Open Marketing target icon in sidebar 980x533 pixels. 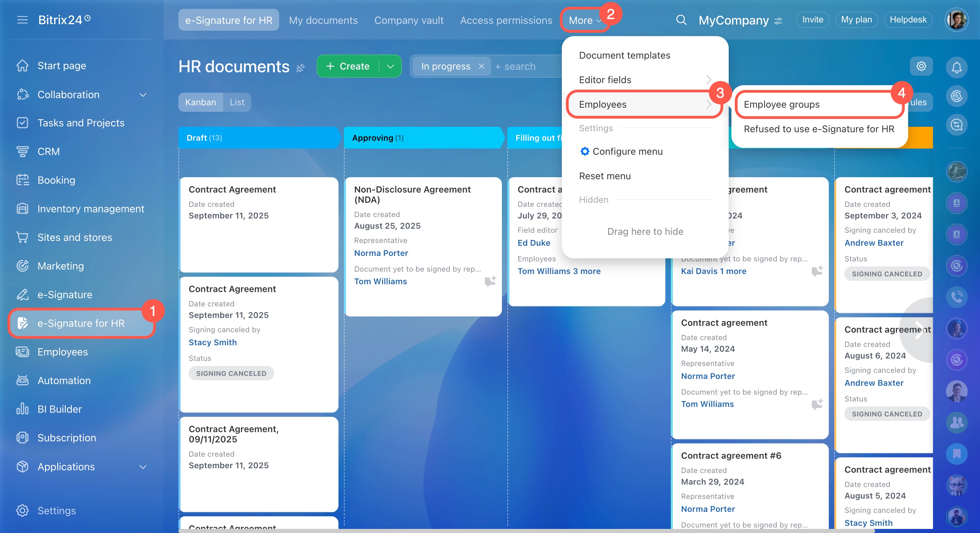pos(22,266)
